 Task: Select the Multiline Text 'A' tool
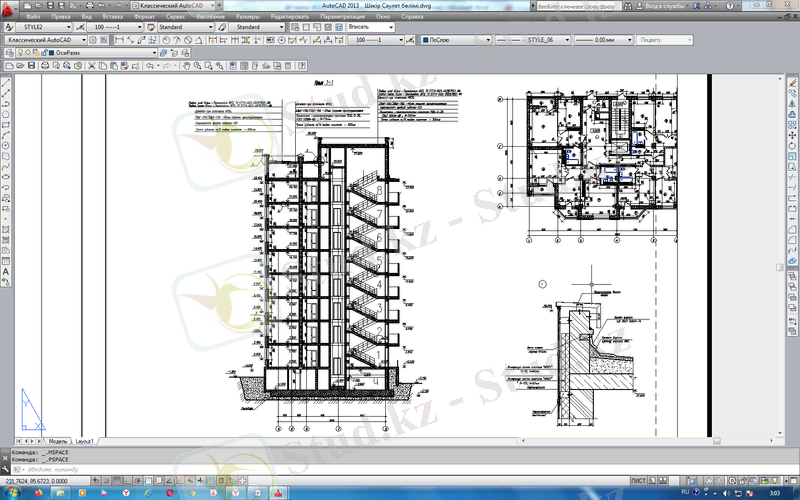6,271
